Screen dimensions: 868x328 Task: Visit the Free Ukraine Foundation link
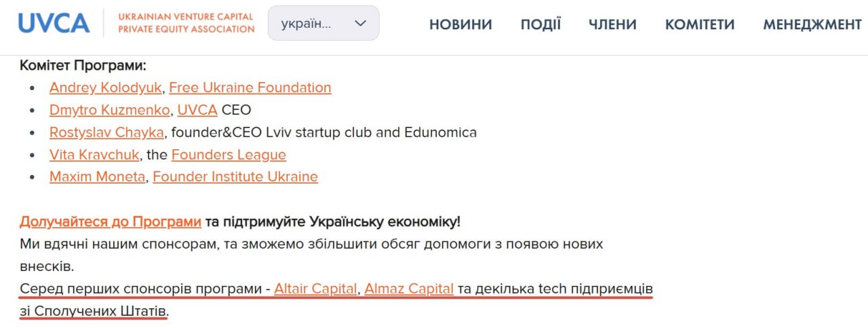click(x=250, y=87)
